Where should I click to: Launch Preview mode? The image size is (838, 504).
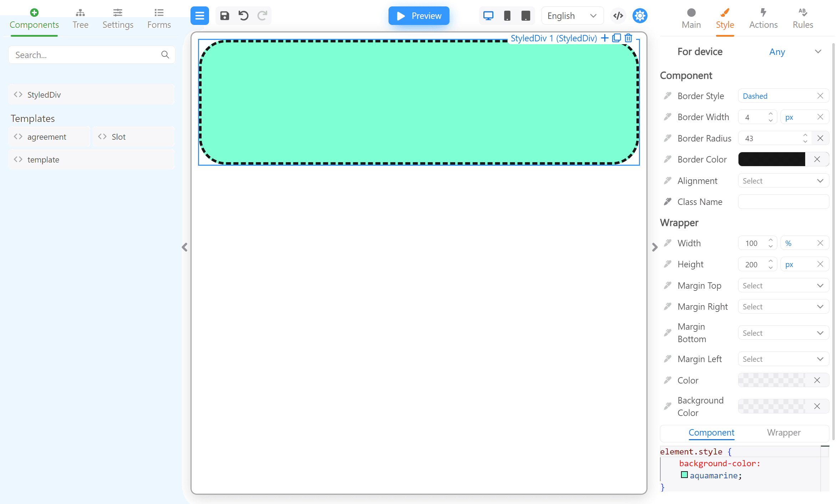[x=419, y=16]
